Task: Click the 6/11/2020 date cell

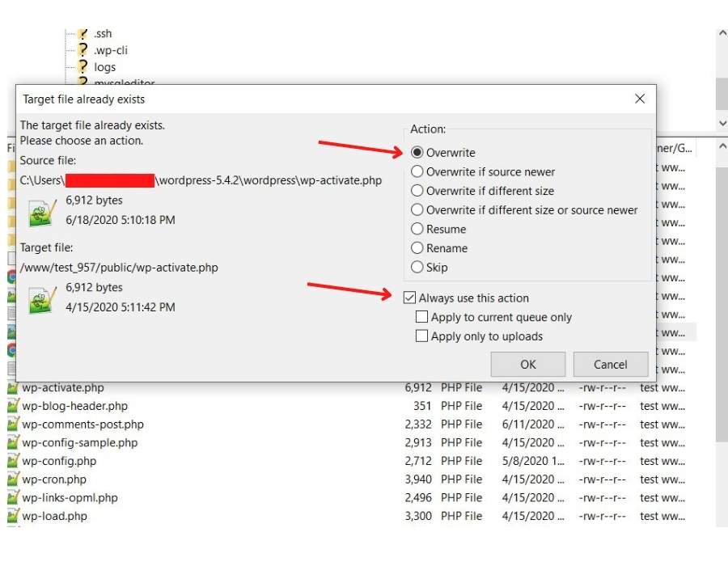Action: (532, 424)
